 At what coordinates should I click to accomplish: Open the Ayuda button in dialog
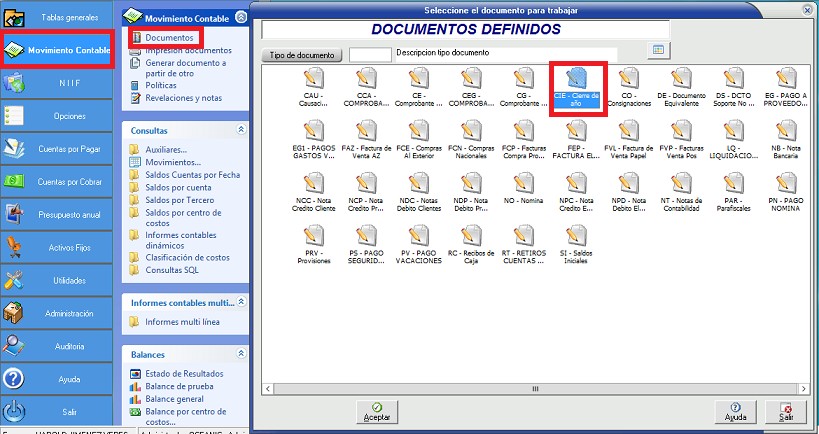(736, 411)
